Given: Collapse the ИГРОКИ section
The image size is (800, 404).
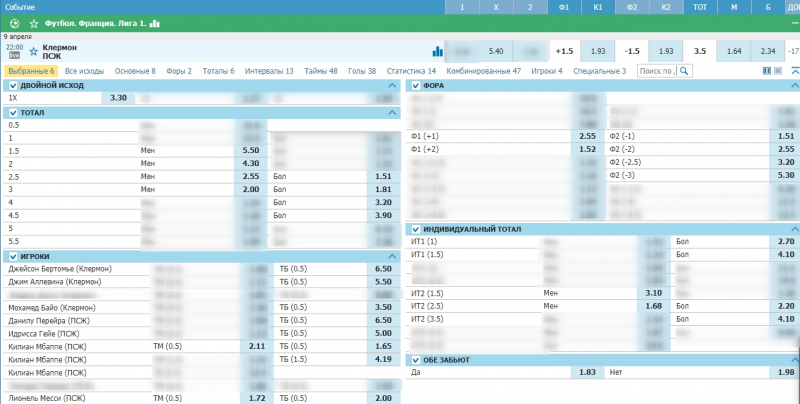Looking at the screenshot, I should (391, 256).
